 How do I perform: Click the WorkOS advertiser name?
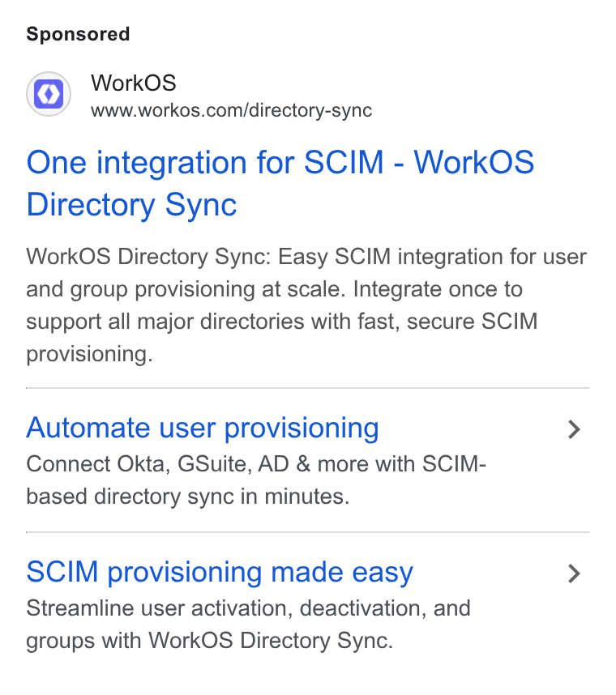pyautogui.click(x=134, y=83)
